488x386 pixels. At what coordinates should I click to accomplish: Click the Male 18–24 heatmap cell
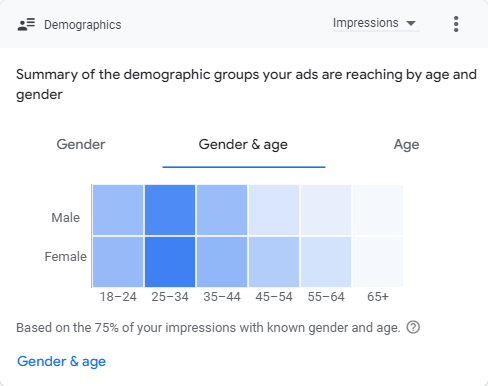point(118,210)
